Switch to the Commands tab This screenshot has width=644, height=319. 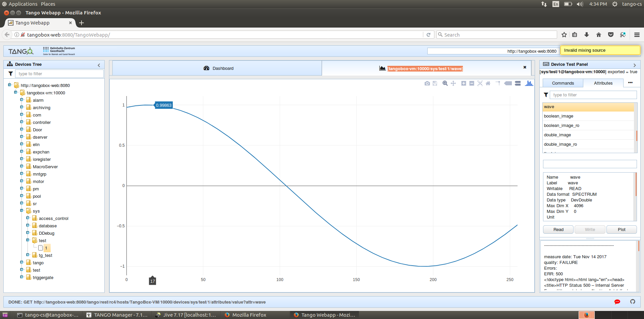pos(563,83)
